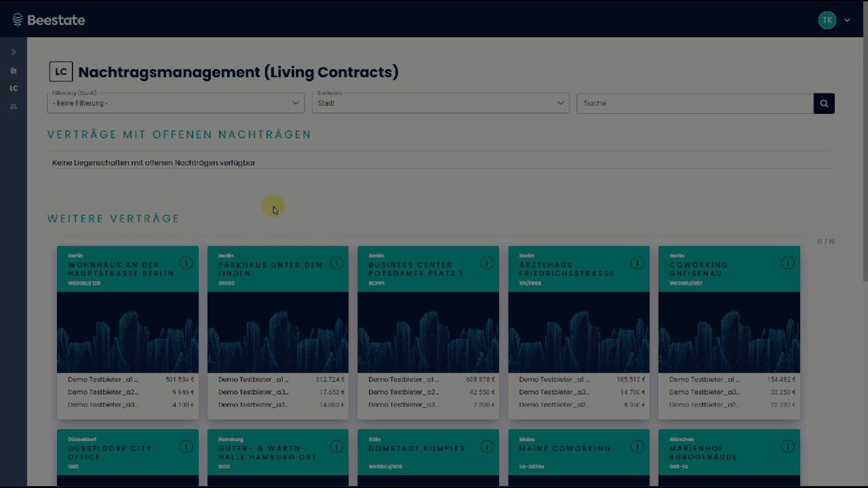Show info for Wohnhaus an der Hauptstrasse Berlin

[186, 263]
